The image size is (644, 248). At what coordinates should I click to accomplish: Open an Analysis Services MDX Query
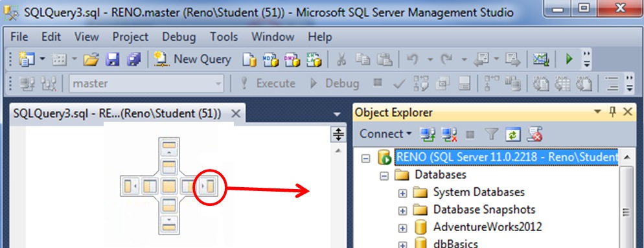271,60
